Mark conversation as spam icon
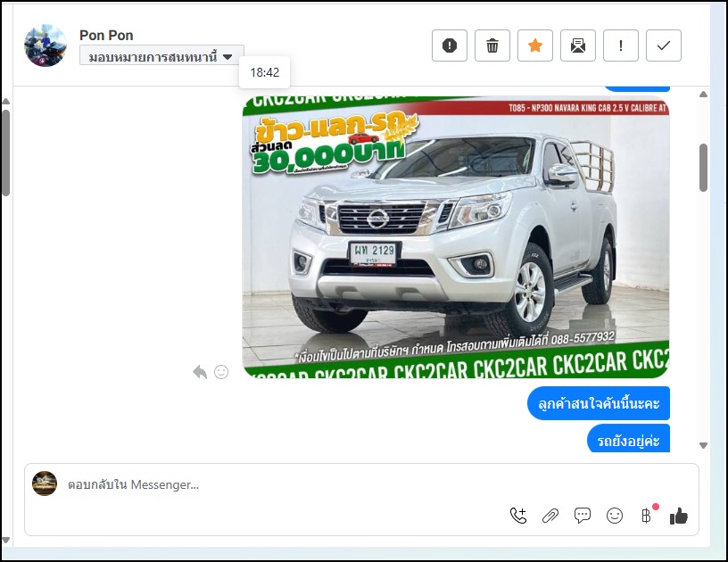The image size is (728, 562). point(450,45)
